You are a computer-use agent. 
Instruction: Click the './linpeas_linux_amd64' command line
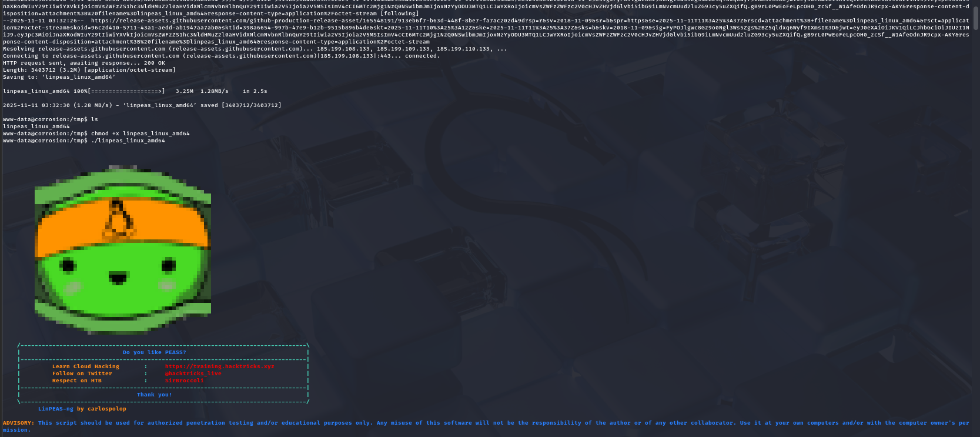point(128,141)
